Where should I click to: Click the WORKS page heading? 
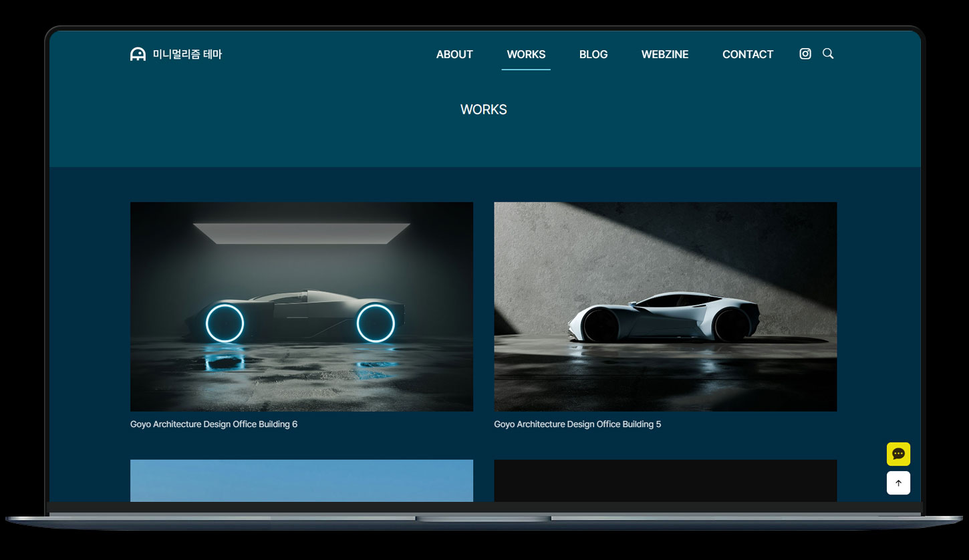click(x=484, y=110)
